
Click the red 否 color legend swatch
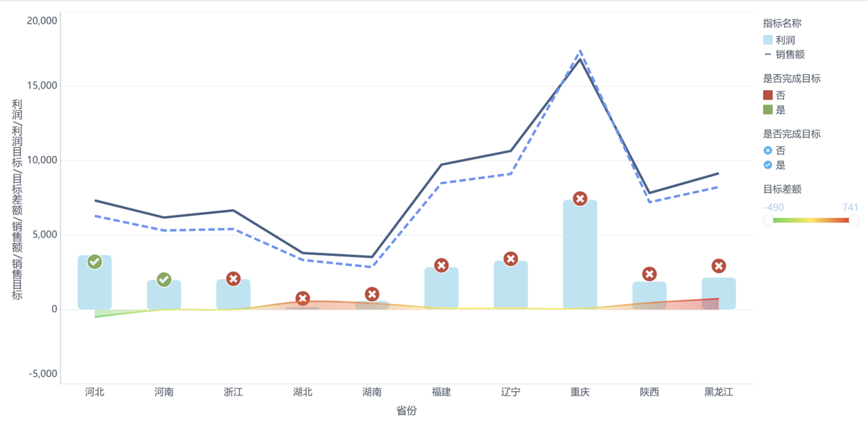[768, 95]
